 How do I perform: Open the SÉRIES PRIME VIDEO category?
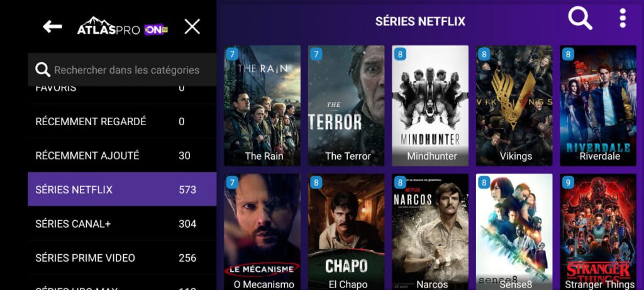click(122, 258)
